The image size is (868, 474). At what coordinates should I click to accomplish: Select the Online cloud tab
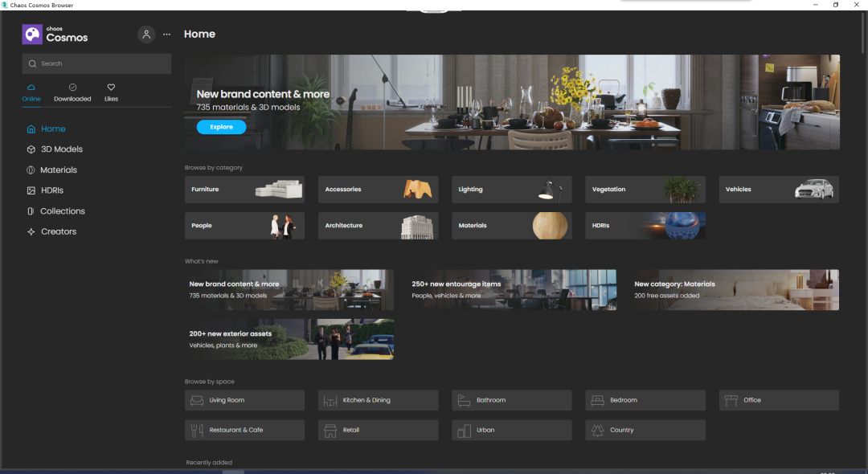(31, 92)
